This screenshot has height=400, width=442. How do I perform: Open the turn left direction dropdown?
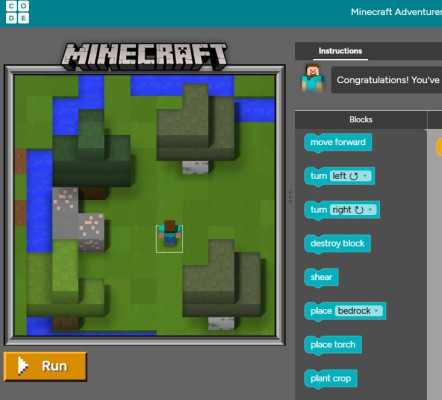[350, 176]
